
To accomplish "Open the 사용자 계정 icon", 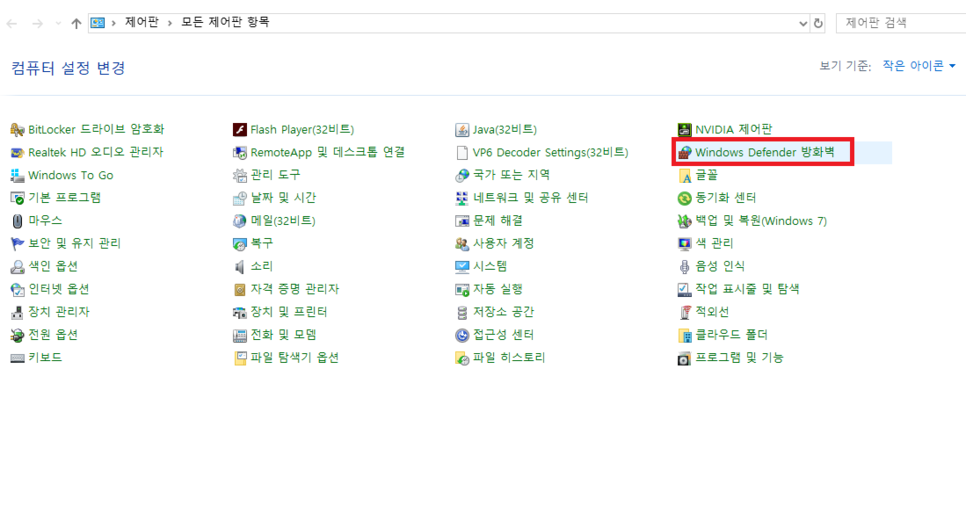I will point(462,243).
